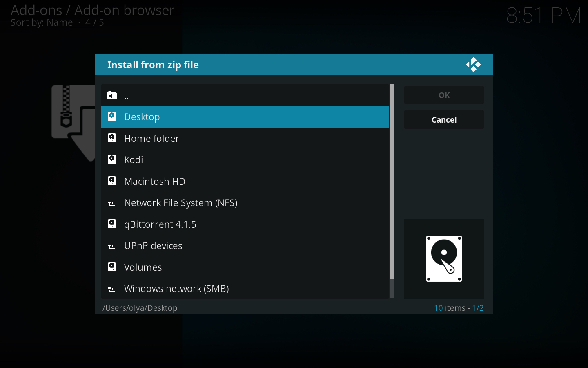This screenshot has width=588, height=368.
Task: Click the Macintosh HD drive icon
Action: point(112,181)
